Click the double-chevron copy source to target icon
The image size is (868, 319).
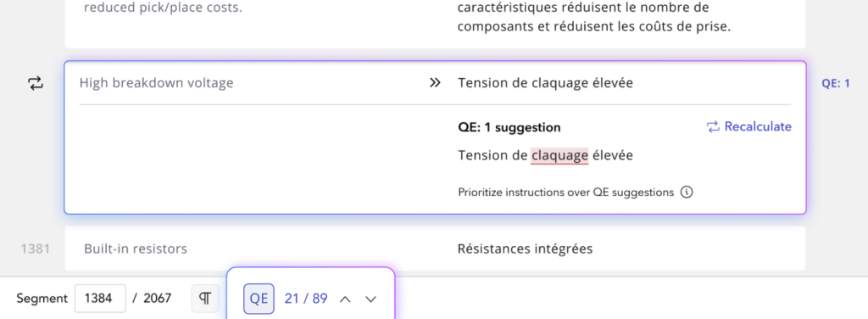click(435, 83)
